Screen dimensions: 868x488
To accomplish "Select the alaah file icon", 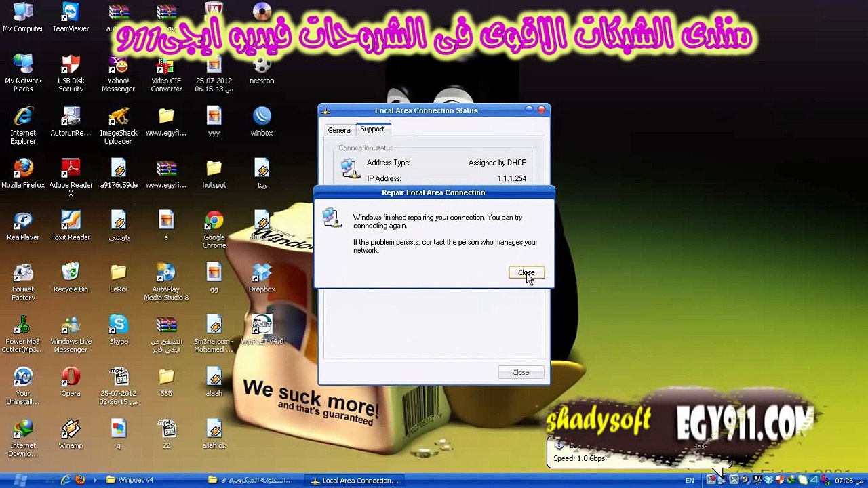I will (x=214, y=383).
